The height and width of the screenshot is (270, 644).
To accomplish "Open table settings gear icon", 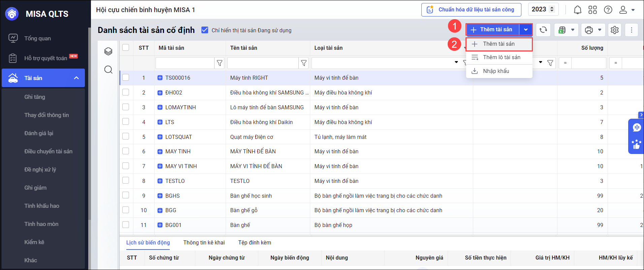I will (x=614, y=30).
